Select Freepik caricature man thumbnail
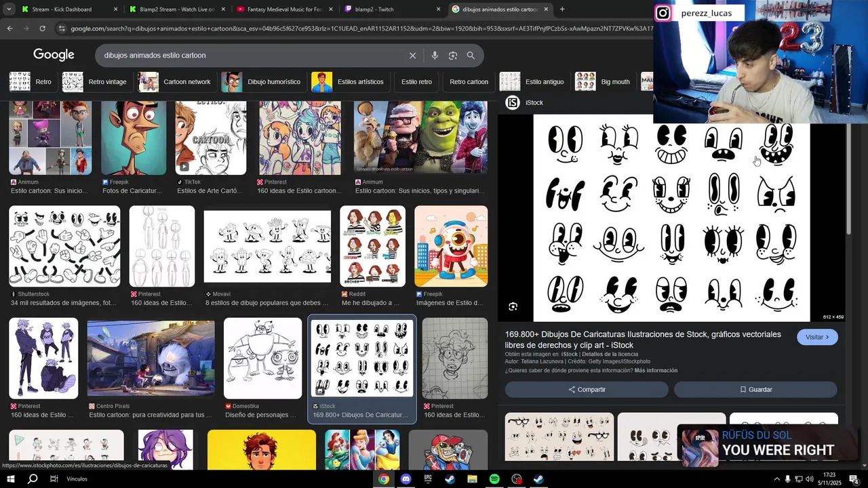 (133, 138)
